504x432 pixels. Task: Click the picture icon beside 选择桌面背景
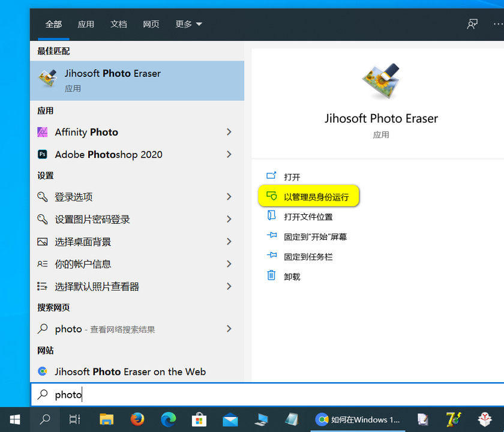tap(43, 242)
